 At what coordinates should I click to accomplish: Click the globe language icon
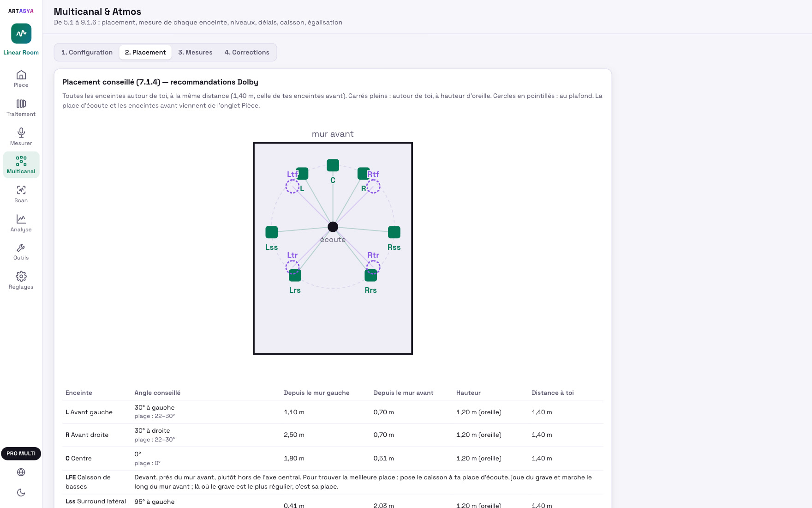[x=21, y=472]
